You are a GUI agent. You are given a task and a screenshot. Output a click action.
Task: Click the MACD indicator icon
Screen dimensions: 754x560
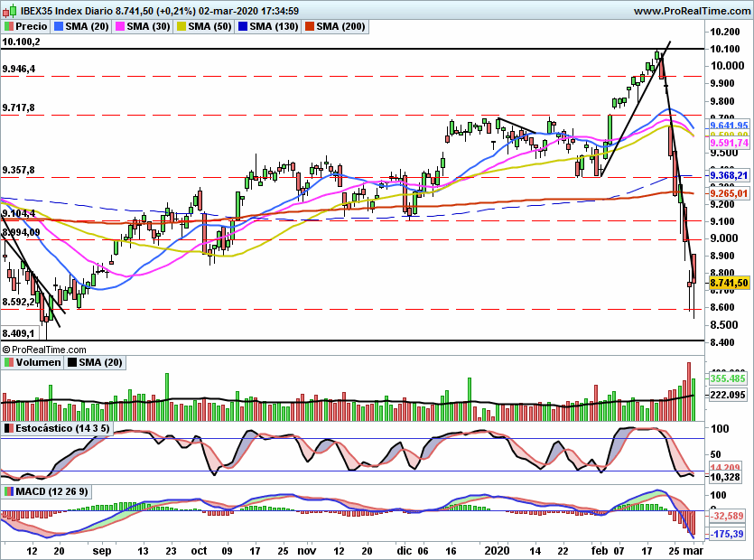[9, 491]
